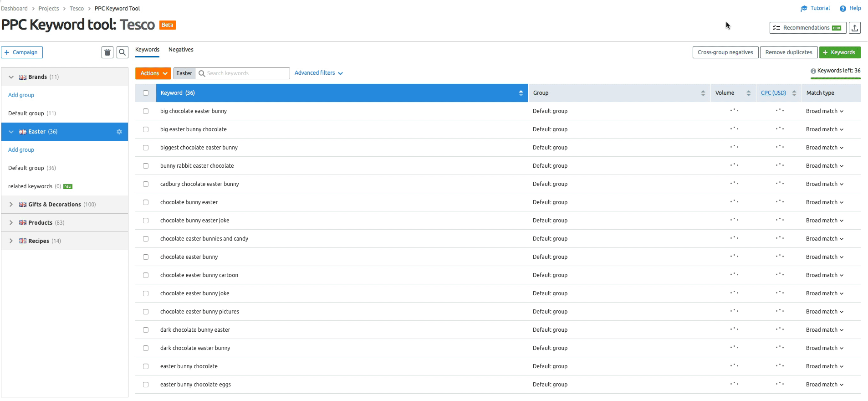Viewport: 868px width, 401px height.
Task: Check bunny rabbit easter chocolate row
Action: (x=146, y=166)
